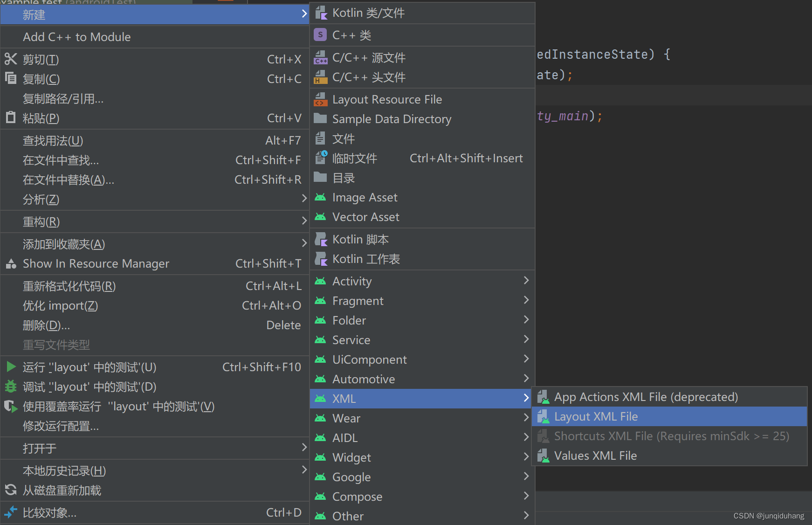Open the Compose submenu entry
The image size is (812, 525).
coord(422,497)
